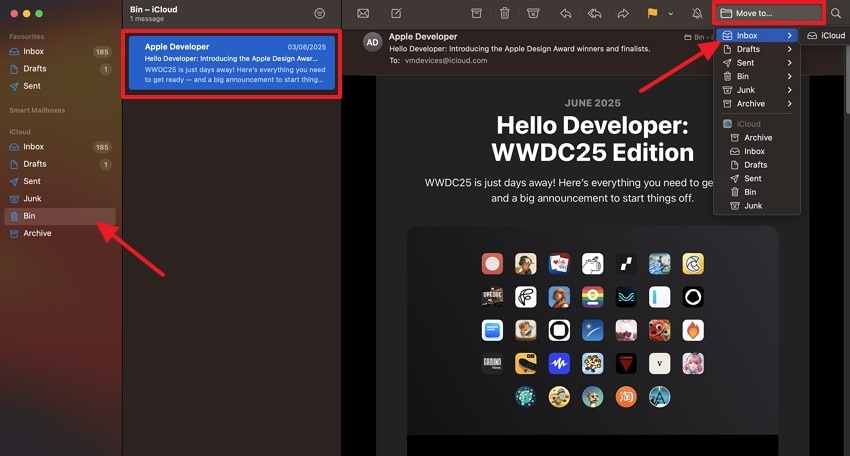The width and height of the screenshot is (850, 456).
Task: Expand the Inbox submenu chevron
Action: 789,36
